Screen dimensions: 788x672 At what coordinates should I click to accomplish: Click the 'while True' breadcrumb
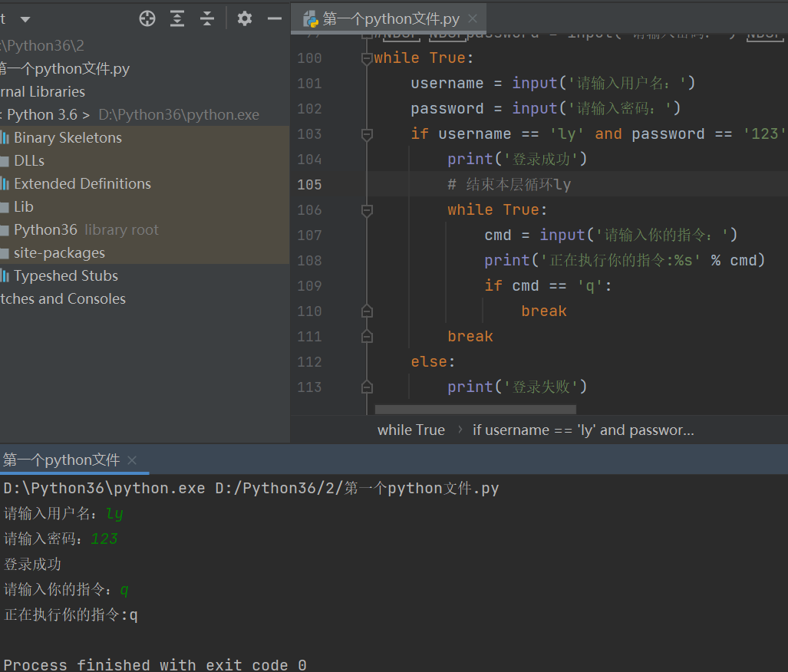click(x=410, y=430)
